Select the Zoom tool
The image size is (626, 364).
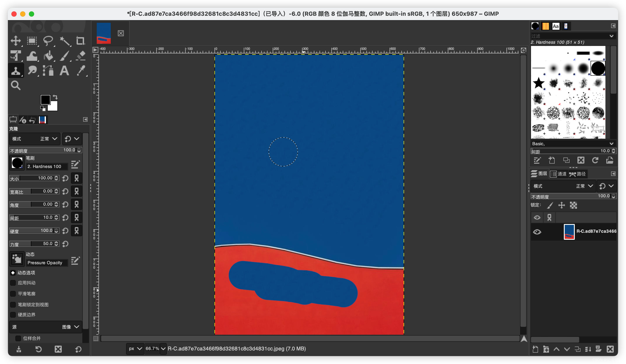[16, 85]
